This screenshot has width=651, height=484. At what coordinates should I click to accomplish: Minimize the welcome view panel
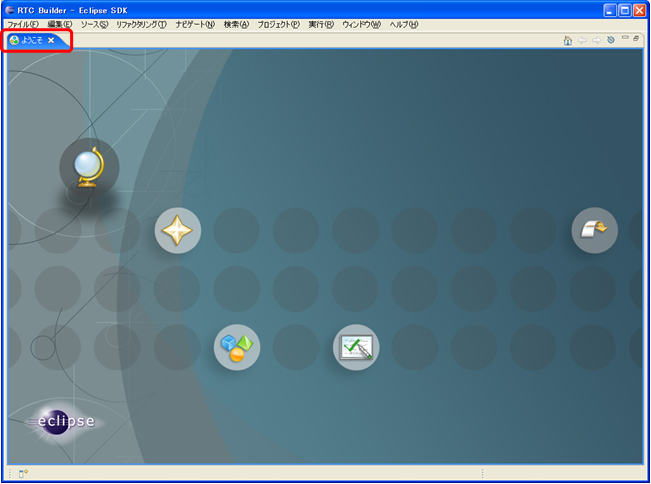625,38
